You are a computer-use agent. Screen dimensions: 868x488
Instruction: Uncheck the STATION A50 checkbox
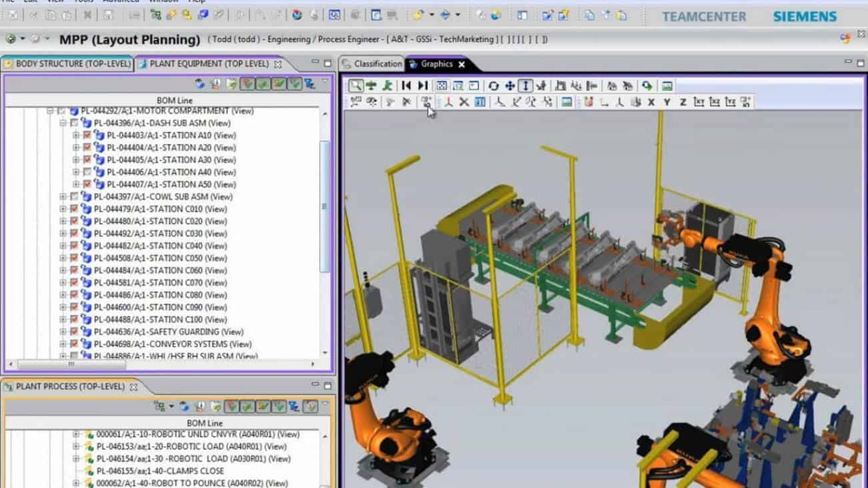[87, 184]
